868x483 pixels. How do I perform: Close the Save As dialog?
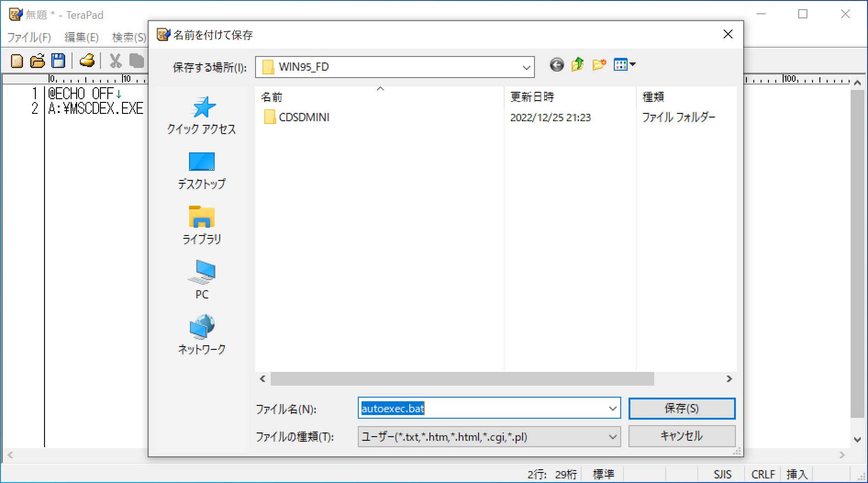pyautogui.click(x=728, y=34)
